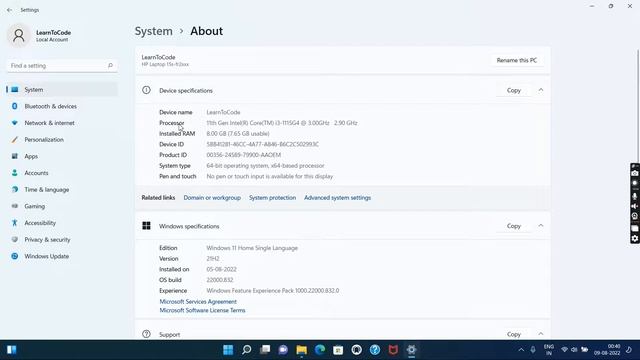Select Gaming in the sidebar
Screen dimensions: 640x360
(62, 207)
